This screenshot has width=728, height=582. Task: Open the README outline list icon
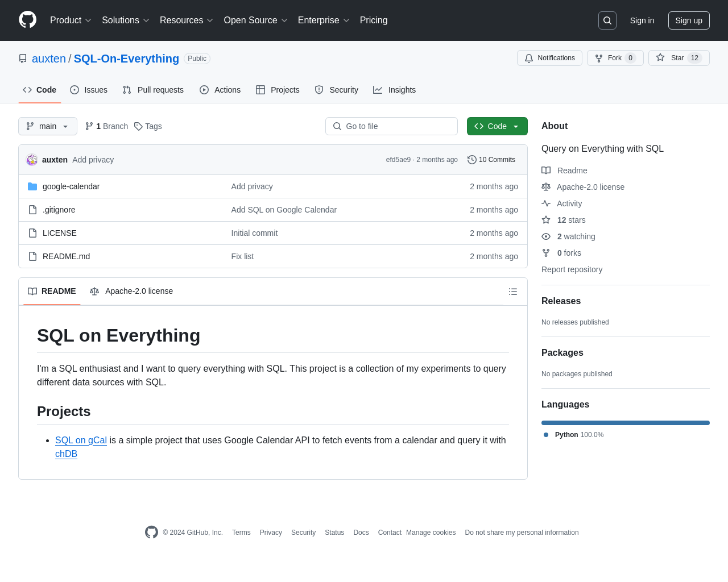tap(513, 292)
